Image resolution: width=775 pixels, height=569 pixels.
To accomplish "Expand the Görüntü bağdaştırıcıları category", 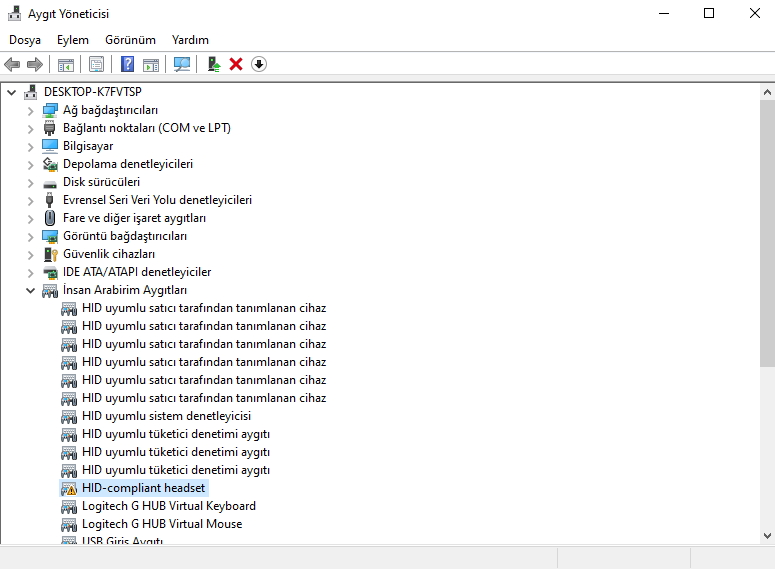I will [x=31, y=236].
